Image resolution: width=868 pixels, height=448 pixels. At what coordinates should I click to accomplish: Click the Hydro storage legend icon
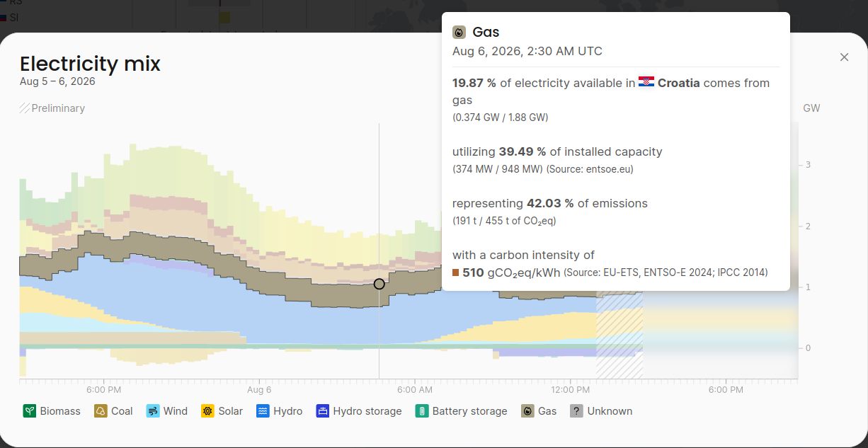[x=323, y=411]
